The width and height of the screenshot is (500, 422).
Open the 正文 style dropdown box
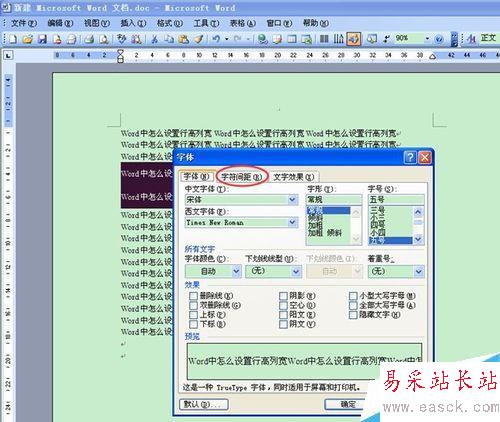[489, 39]
